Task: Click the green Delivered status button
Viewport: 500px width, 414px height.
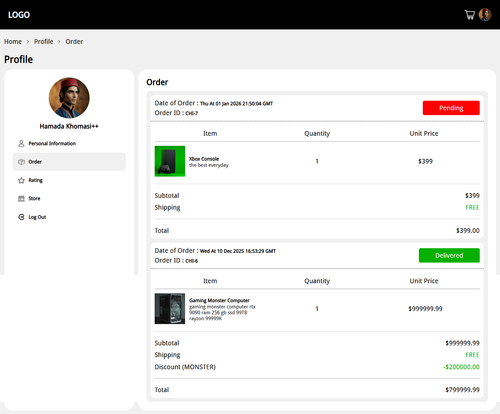Action: coord(449,255)
